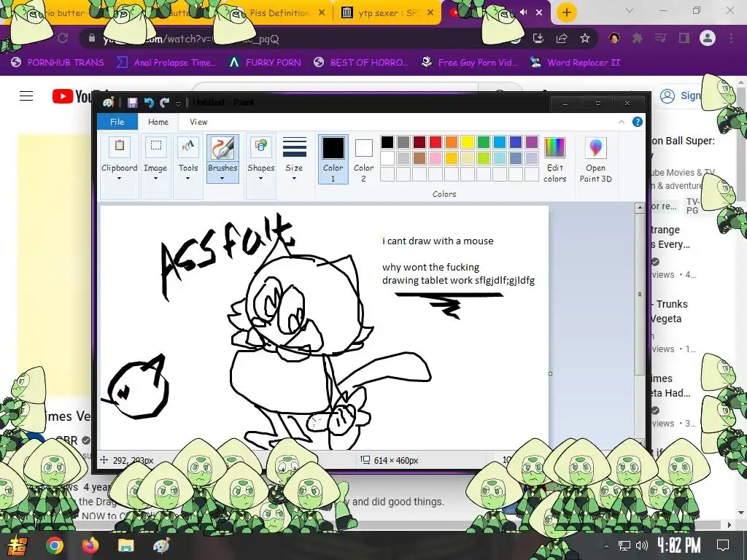Select Color 1 black swatch button
747x560 pixels.
tap(333, 160)
